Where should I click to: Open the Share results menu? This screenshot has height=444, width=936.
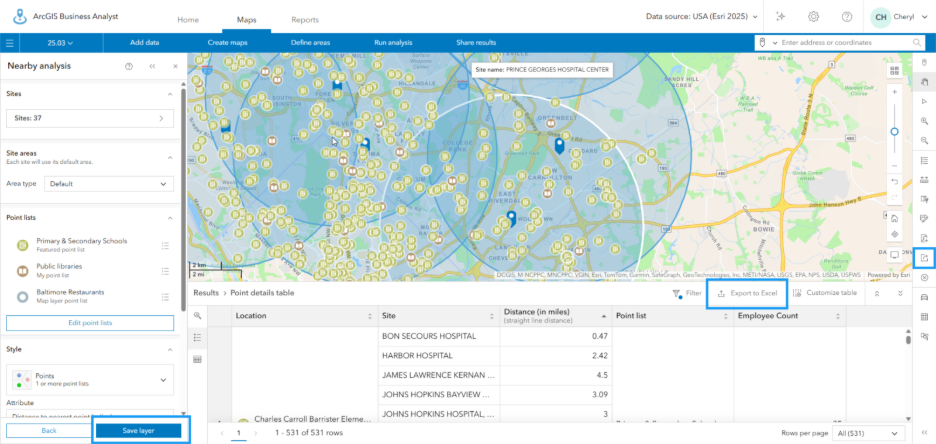click(476, 43)
